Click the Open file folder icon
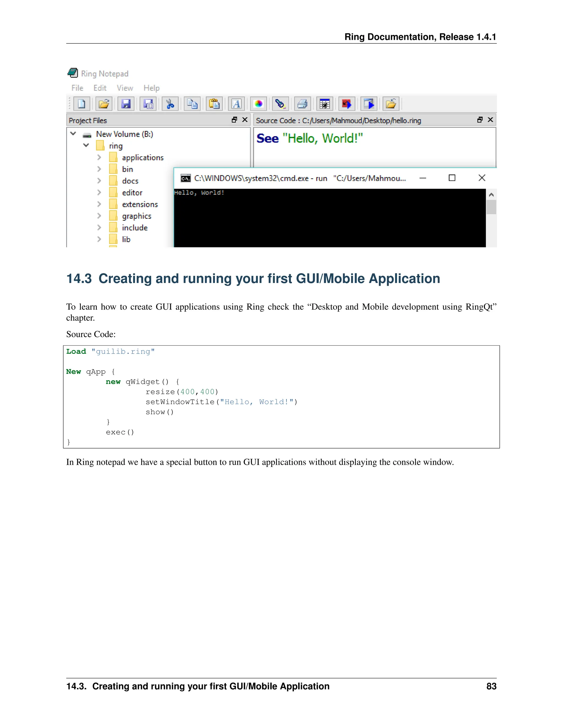This screenshot has width=563, height=728. 104,104
